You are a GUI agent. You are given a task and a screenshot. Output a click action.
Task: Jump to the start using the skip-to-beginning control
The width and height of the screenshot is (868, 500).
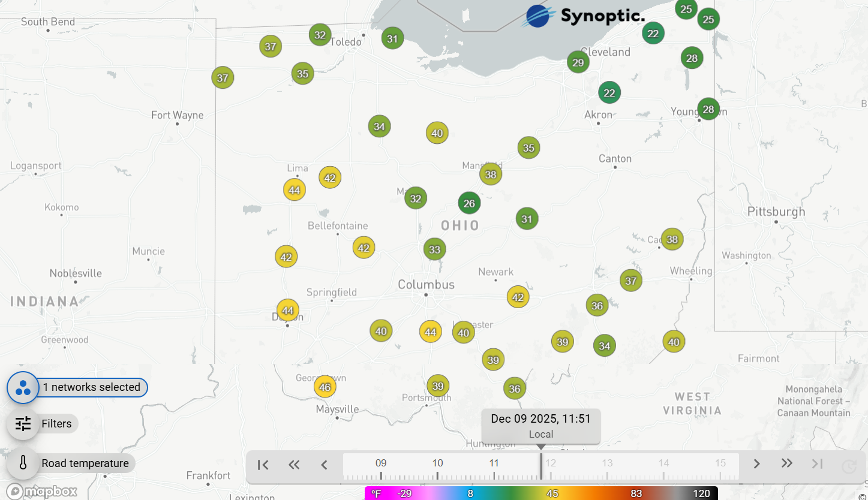[x=262, y=465]
